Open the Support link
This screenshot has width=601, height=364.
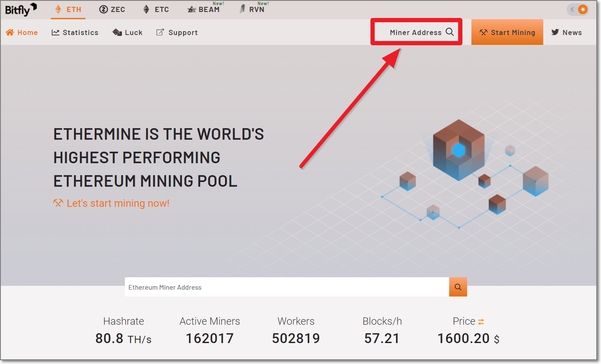click(x=177, y=32)
